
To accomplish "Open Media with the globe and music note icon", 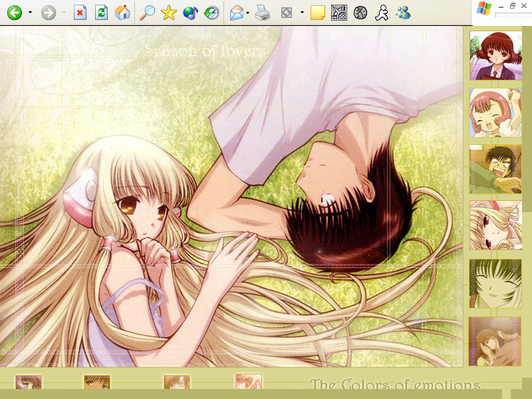I will (190, 13).
